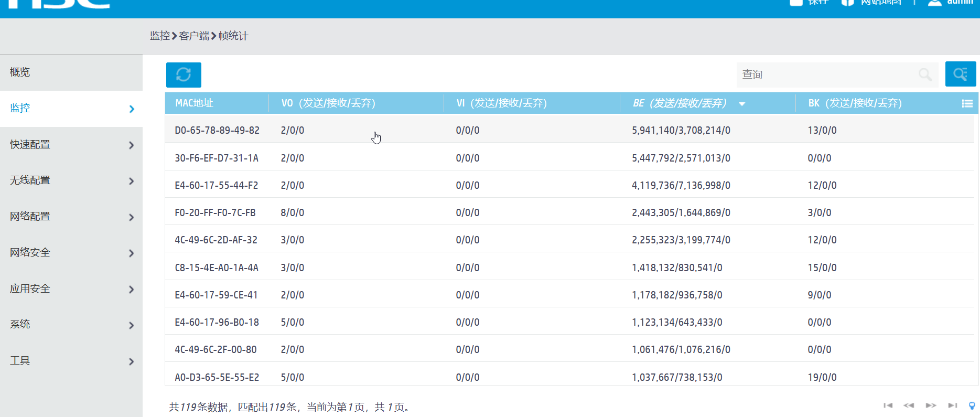
Task: Click BE value 4,119,736/7,136,998/0
Action: coord(681,185)
